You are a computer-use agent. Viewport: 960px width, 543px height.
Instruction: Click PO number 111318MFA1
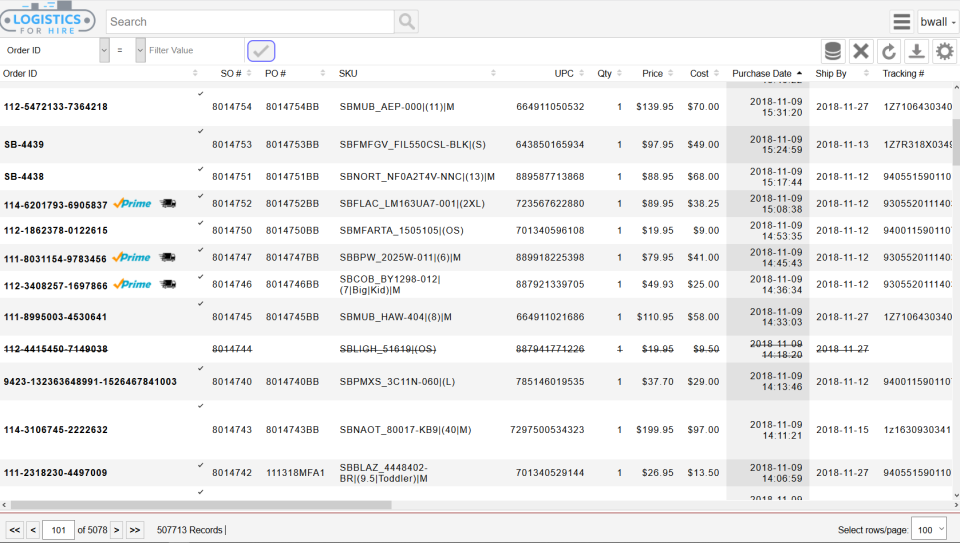coord(295,473)
